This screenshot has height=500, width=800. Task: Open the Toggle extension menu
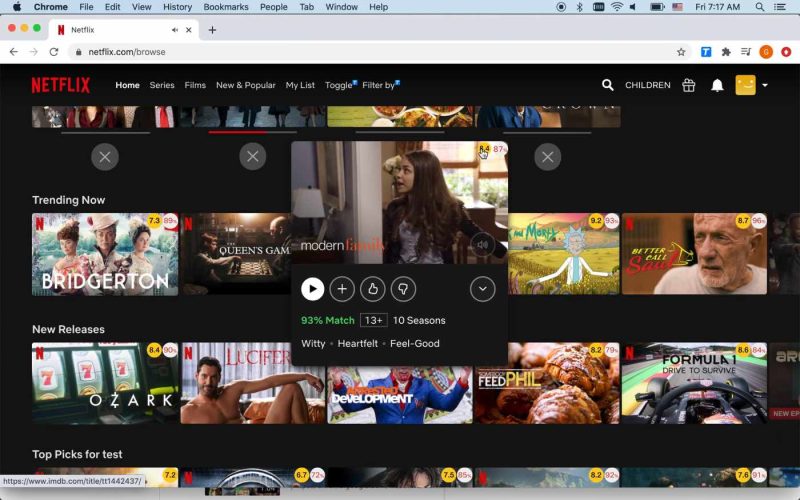341,85
